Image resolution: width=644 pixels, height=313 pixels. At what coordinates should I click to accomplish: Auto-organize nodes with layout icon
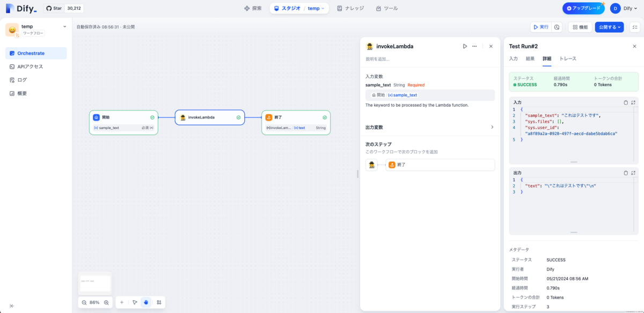click(x=159, y=302)
